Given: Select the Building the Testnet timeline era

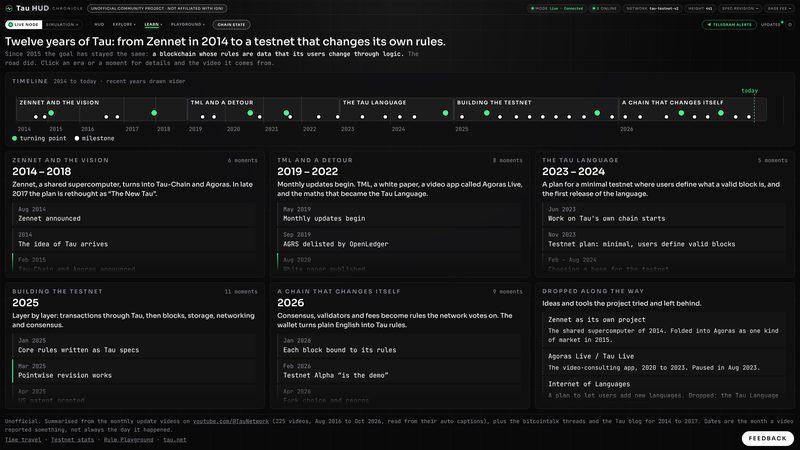Looking at the screenshot, I should pyautogui.click(x=536, y=109).
